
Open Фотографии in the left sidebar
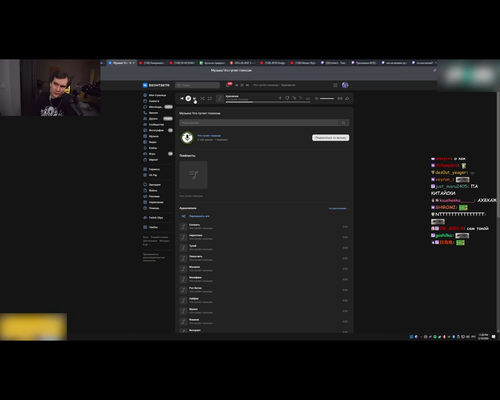coord(157,130)
